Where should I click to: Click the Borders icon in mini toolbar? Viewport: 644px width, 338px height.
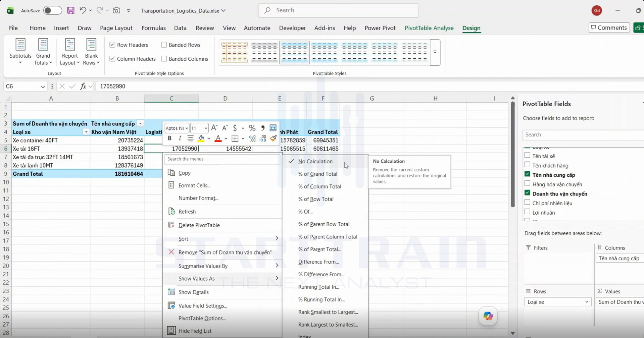(x=235, y=138)
